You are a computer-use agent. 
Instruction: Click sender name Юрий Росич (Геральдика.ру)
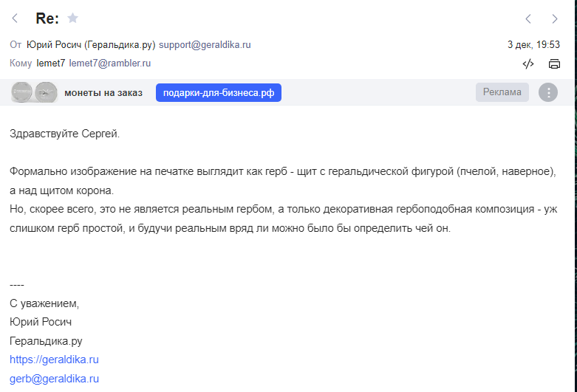(x=91, y=45)
